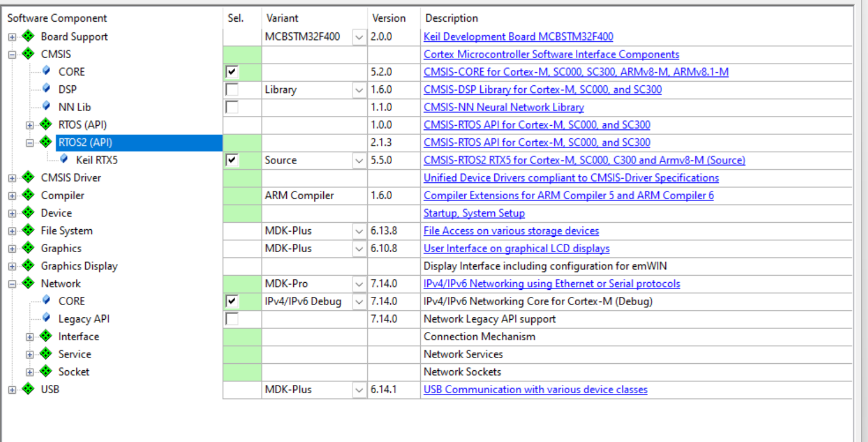Enable the NN Lib checkbox
This screenshot has width=868, height=442.
(233, 107)
